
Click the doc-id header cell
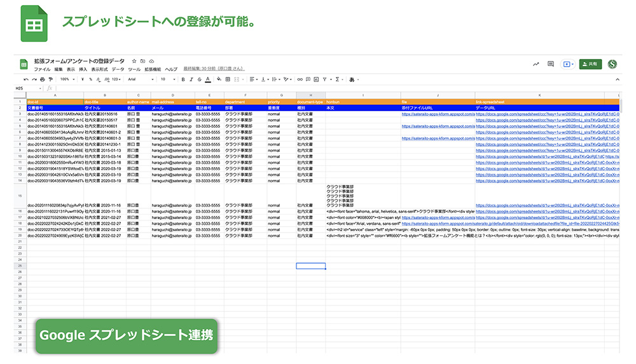55,102
